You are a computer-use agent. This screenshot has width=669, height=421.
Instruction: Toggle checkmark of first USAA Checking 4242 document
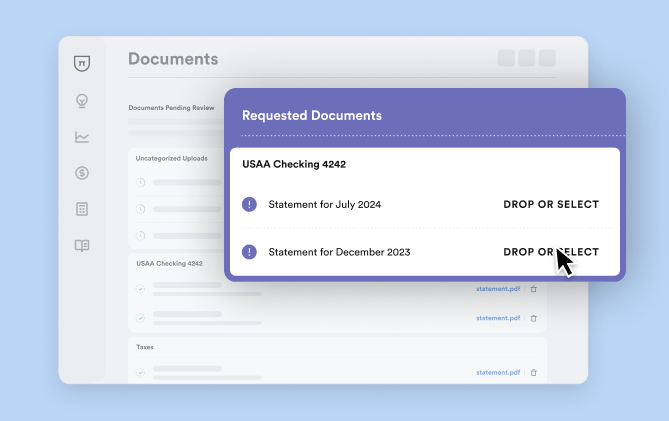pyautogui.click(x=141, y=289)
